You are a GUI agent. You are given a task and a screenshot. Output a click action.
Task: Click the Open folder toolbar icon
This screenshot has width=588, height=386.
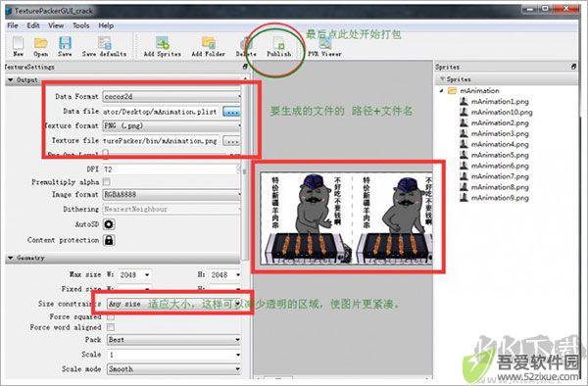40,43
